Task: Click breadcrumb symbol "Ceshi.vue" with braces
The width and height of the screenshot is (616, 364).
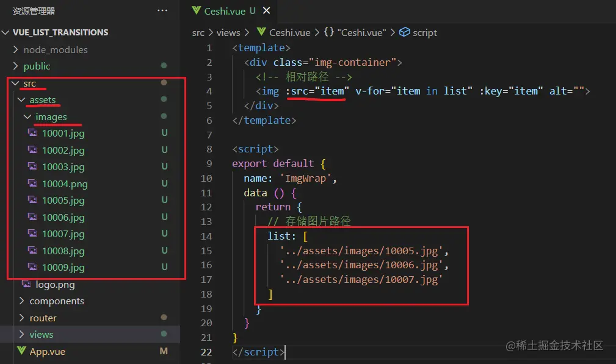Action: [x=355, y=32]
